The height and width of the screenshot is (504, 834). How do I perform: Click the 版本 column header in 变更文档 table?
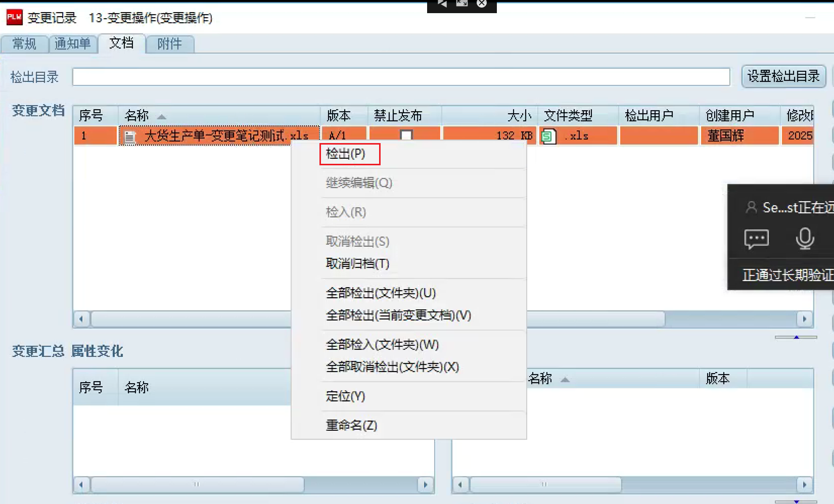click(344, 115)
